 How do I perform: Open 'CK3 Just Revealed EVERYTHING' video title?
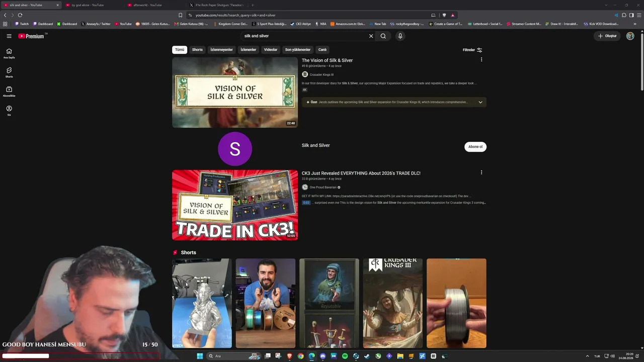click(x=361, y=173)
